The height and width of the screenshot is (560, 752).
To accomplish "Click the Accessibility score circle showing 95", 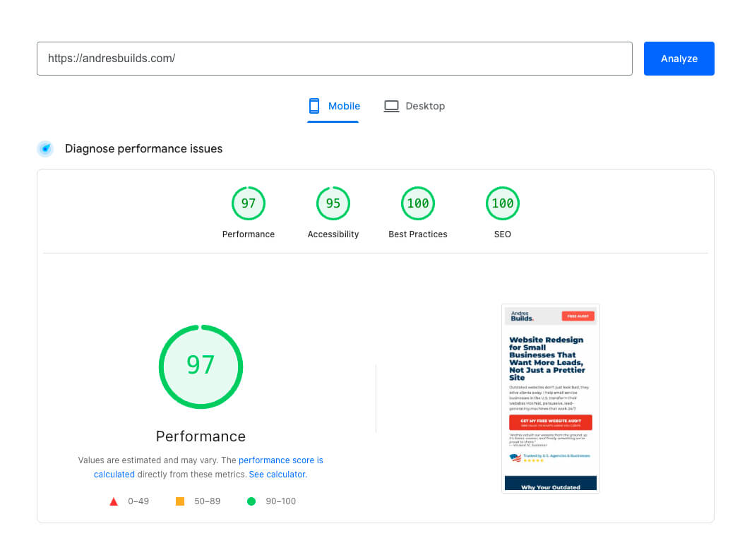I will click(x=333, y=203).
